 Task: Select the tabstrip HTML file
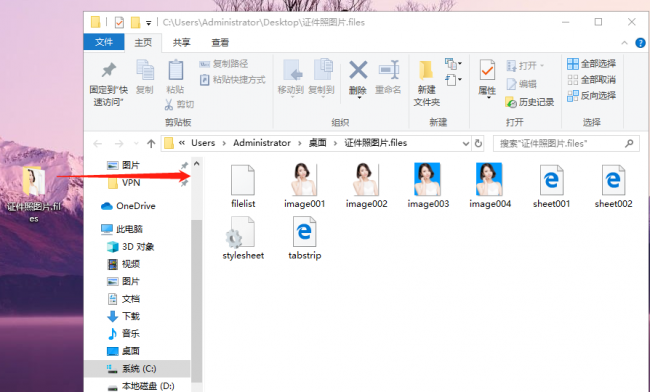click(305, 238)
